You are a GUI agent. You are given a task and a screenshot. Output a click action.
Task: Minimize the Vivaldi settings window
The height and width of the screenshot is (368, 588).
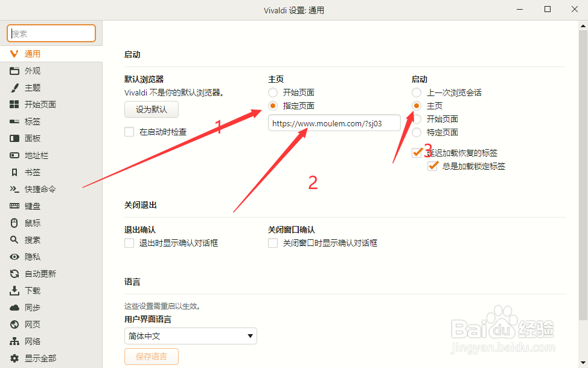tap(520, 10)
